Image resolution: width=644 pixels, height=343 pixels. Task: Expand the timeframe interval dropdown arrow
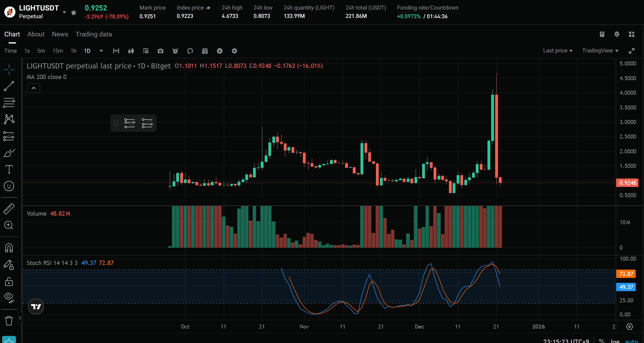[x=101, y=51]
